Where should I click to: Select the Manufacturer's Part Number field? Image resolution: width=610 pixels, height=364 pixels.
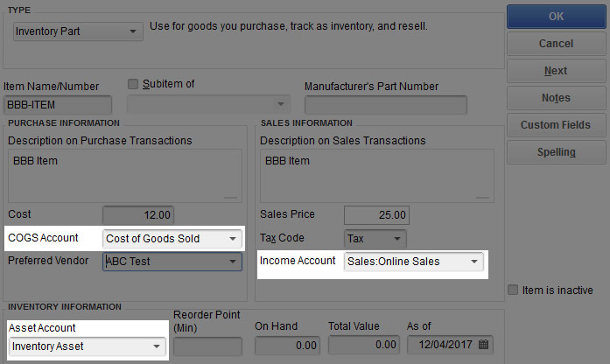coord(386,105)
